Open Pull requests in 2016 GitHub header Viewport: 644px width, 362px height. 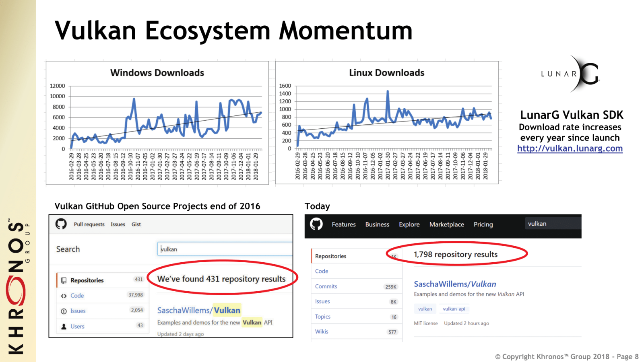click(89, 224)
